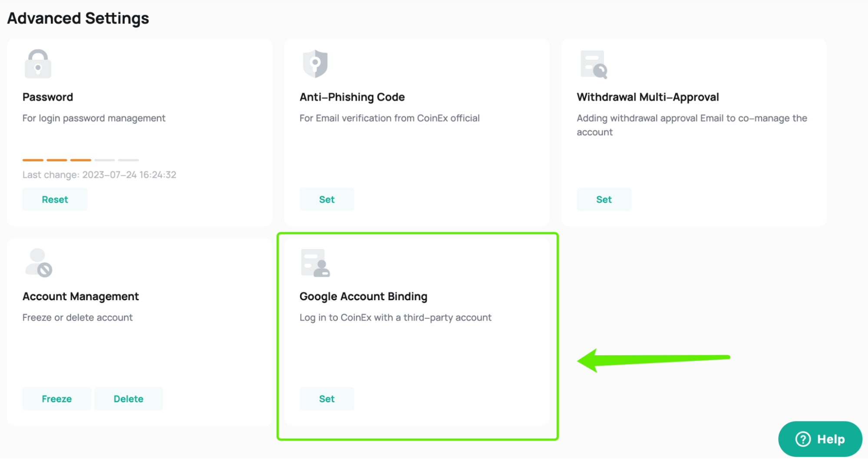Open Help support chat
Image resolution: width=868 pixels, height=459 pixels.
pyautogui.click(x=820, y=439)
